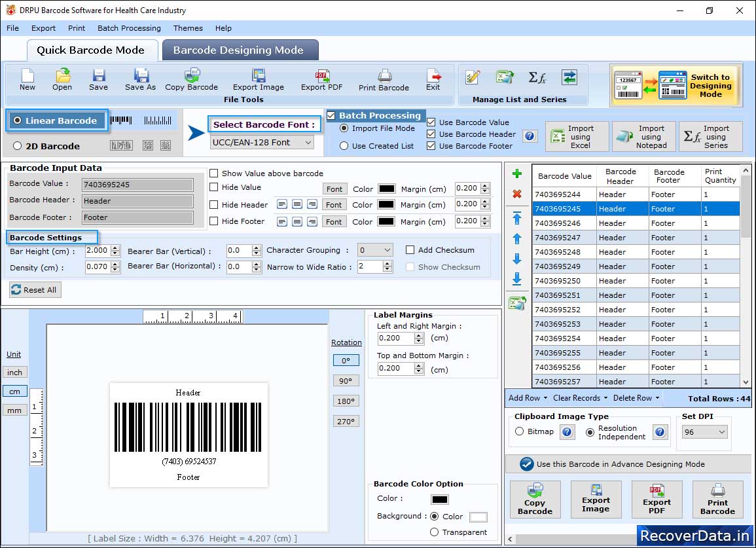Open the barcode font dropdown UCC/EAN-128

262,142
